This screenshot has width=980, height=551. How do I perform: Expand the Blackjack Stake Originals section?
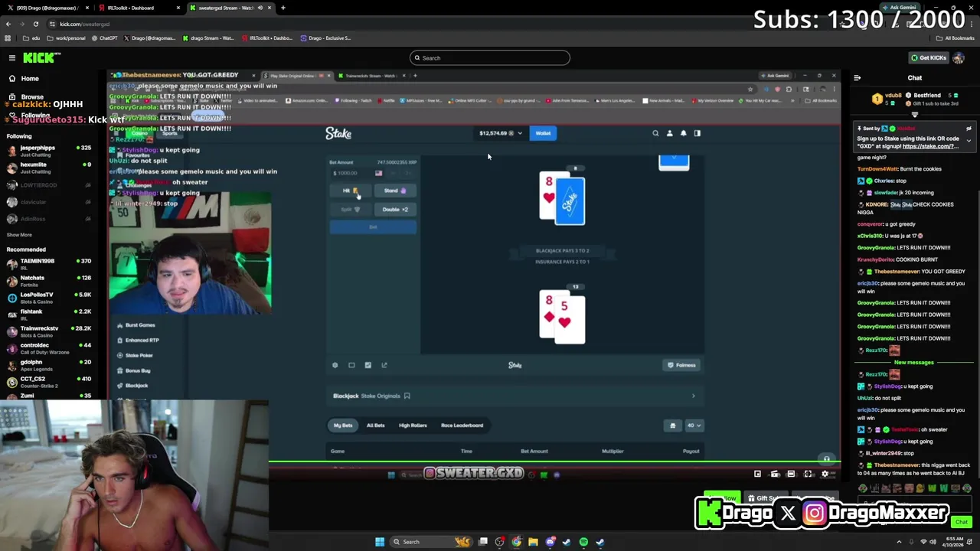pos(694,396)
